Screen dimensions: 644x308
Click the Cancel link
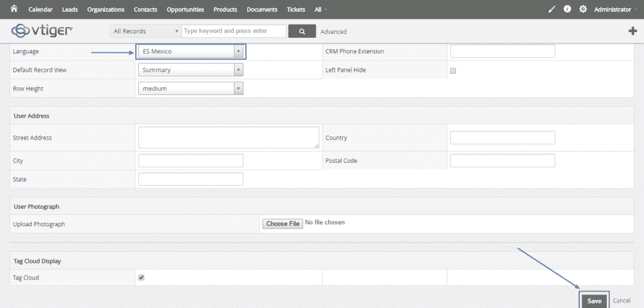[621, 301]
